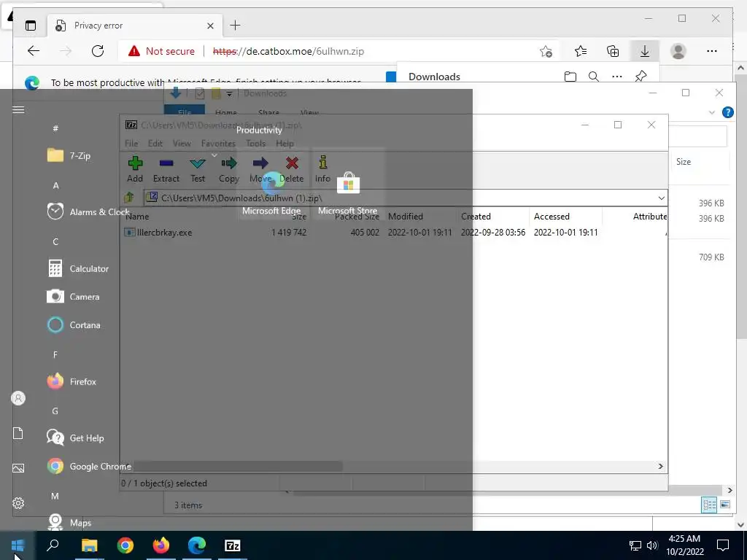This screenshot has width=747, height=560.
Task: Open taskbar search magnifier
Action: point(53,545)
